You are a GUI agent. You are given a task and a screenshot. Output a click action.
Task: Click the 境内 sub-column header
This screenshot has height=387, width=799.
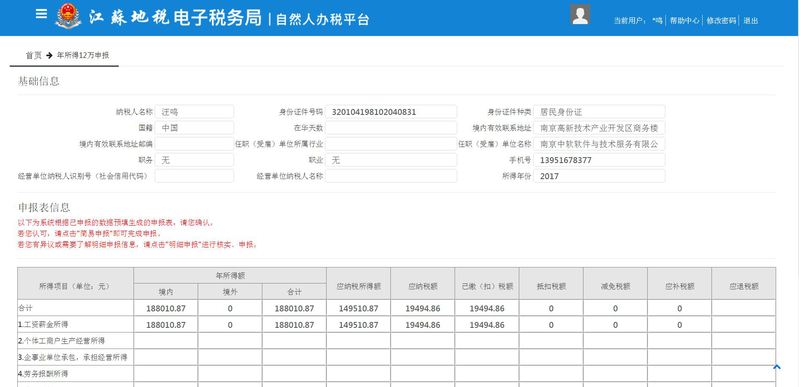click(166, 292)
